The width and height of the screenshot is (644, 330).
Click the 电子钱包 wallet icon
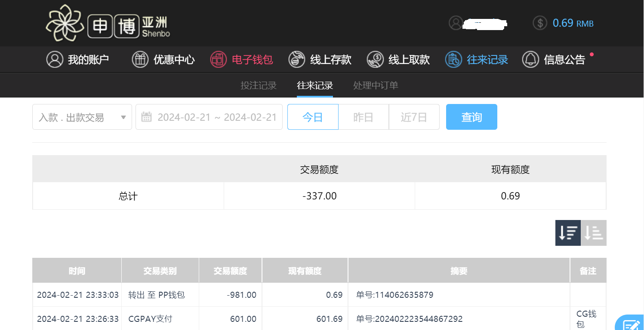point(219,59)
